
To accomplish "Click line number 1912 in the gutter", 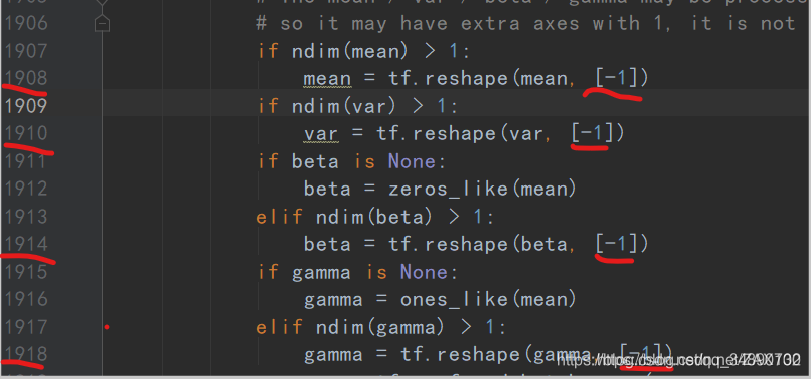I will click(26, 189).
